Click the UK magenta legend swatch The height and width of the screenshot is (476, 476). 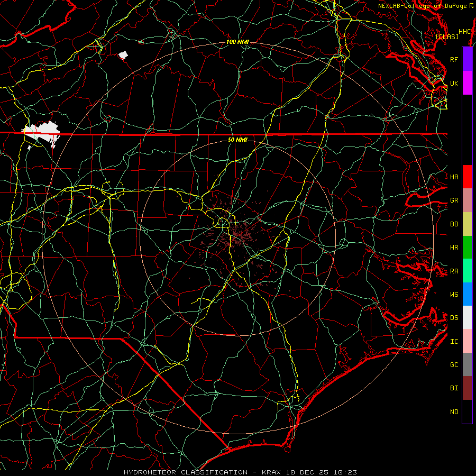467,83
